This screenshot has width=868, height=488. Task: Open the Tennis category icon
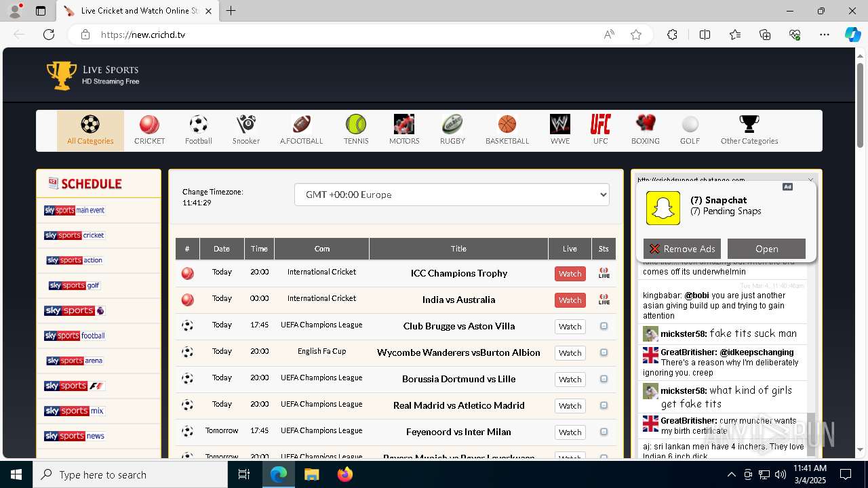(x=356, y=124)
